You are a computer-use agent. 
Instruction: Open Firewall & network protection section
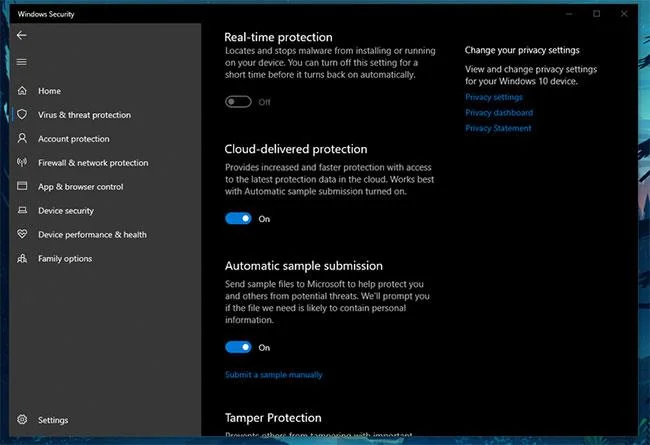pyautogui.click(x=93, y=163)
